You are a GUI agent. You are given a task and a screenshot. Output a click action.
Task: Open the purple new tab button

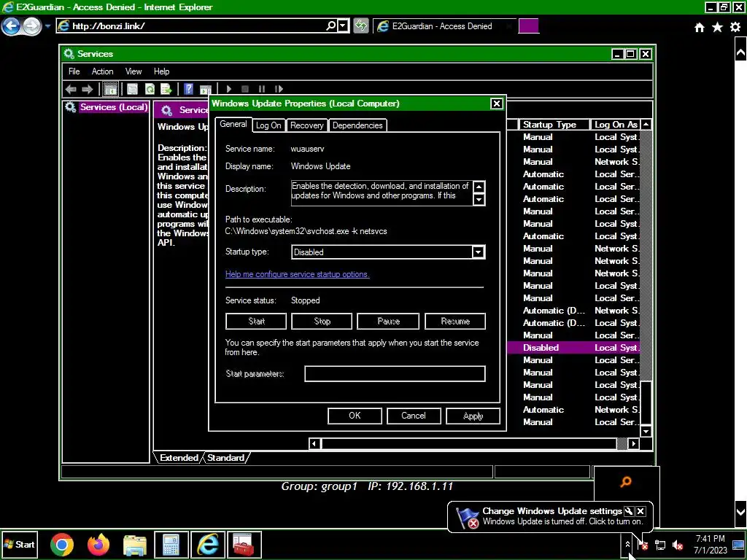[x=528, y=26]
